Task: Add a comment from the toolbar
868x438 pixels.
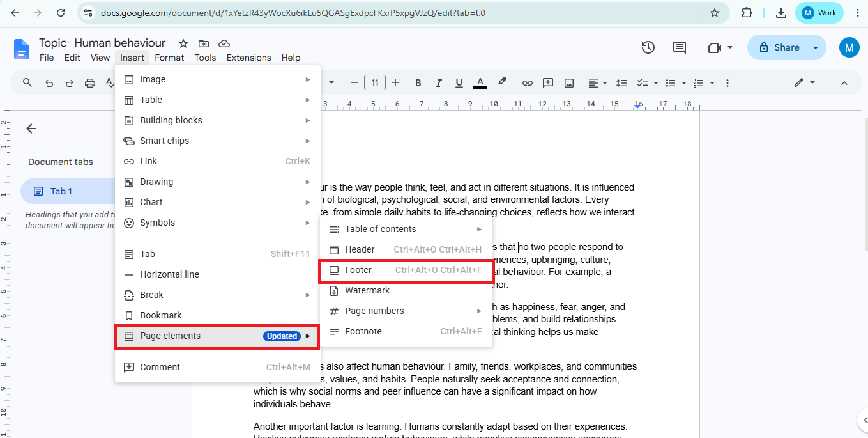Action: tap(548, 82)
